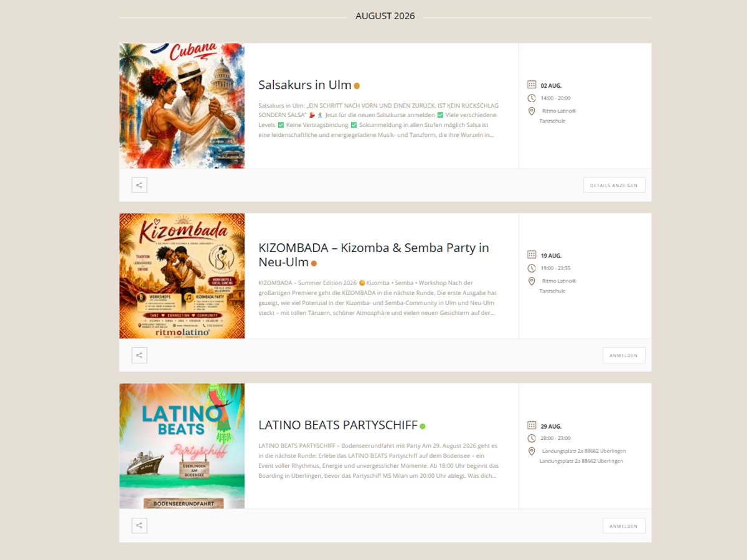The width and height of the screenshot is (747, 560).
Task: Open the Salsakurs in Ulm title link
Action: pyautogui.click(x=305, y=85)
